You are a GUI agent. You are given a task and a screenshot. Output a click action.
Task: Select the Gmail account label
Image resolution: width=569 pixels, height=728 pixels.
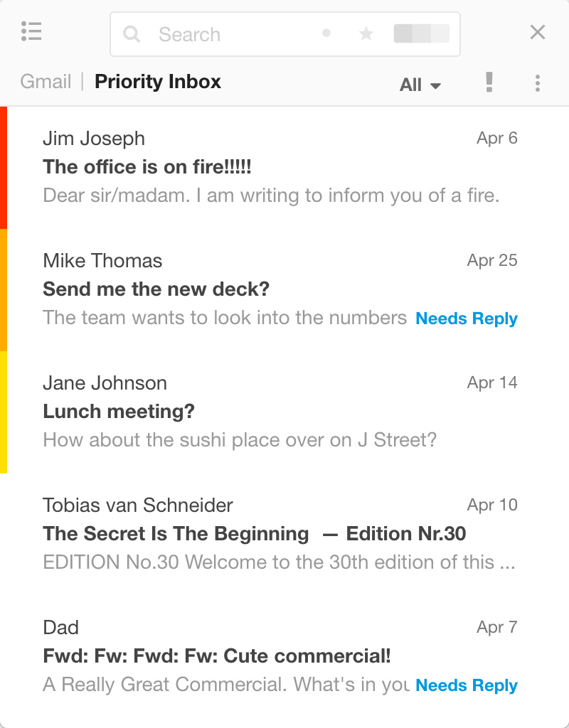pos(46,82)
